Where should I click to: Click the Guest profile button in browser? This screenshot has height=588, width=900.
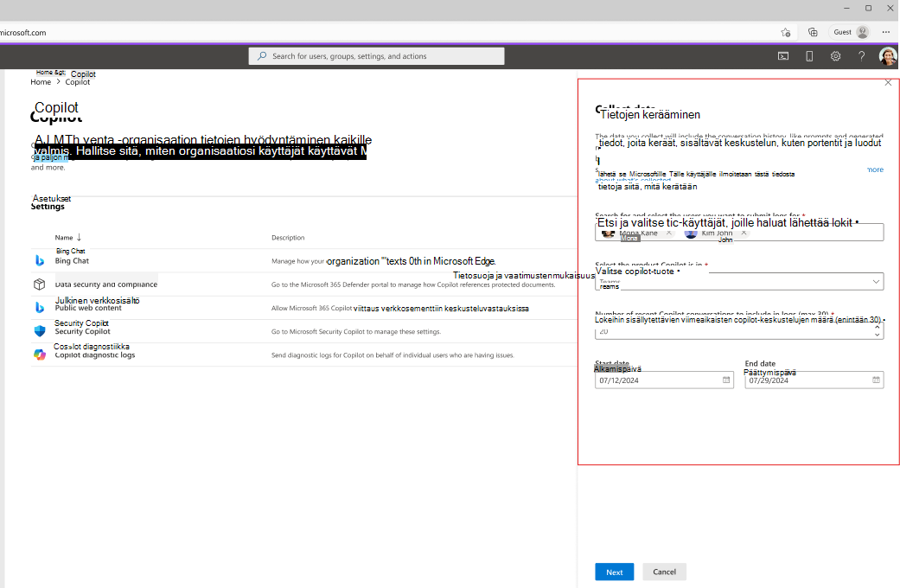coord(851,32)
